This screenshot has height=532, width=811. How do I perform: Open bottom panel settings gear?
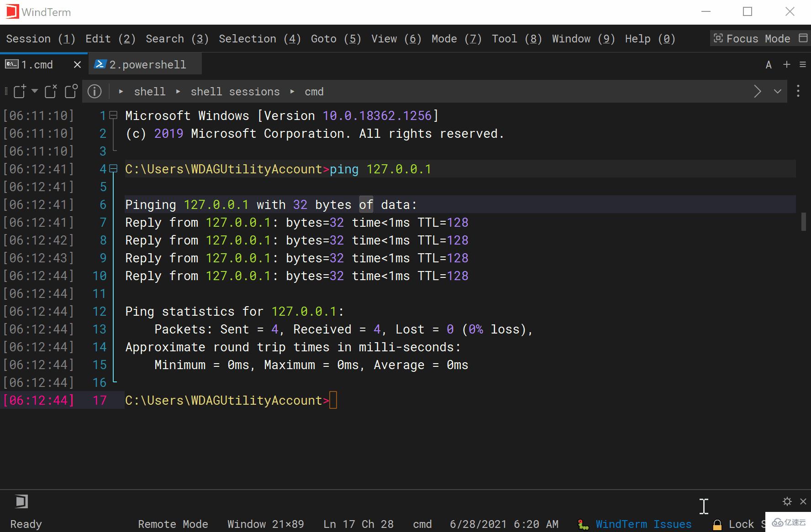coord(787,501)
